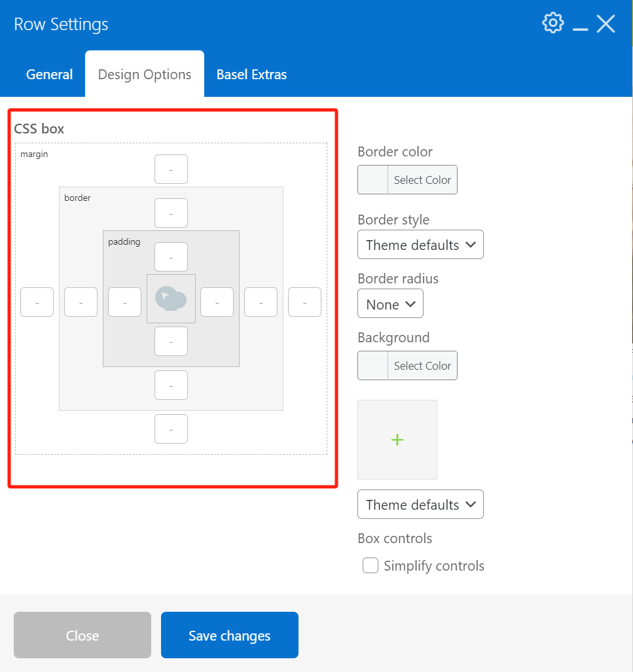The width and height of the screenshot is (633, 672).
Task: Open the Border color Select Color picker
Action: (x=407, y=180)
